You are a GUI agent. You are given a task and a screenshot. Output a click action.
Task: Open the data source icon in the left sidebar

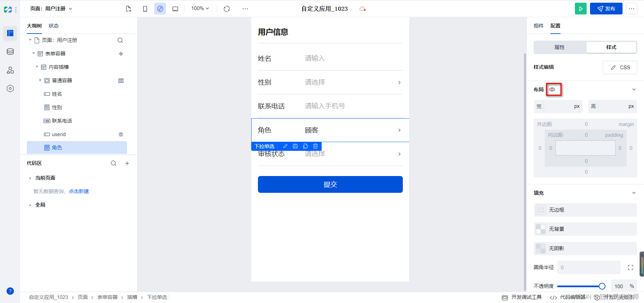(x=10, y=52)
